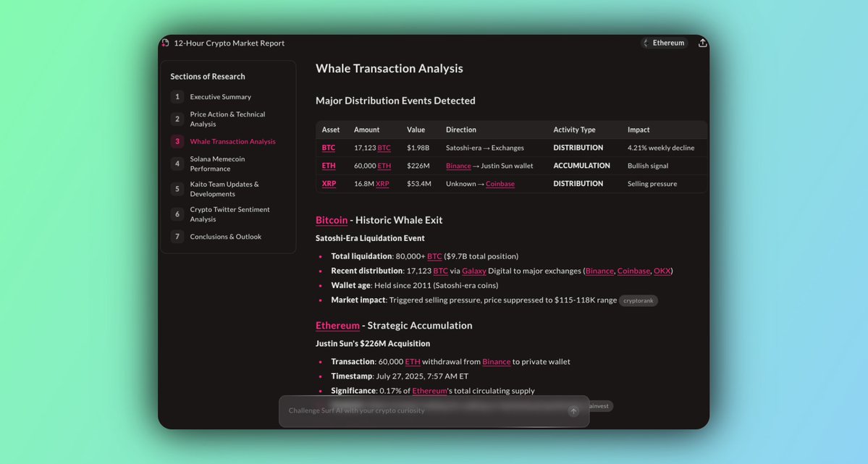This screenshot has width=868, height=464.
Task: Open Binance link in Transaction bullet
Action: pos(496,361)
